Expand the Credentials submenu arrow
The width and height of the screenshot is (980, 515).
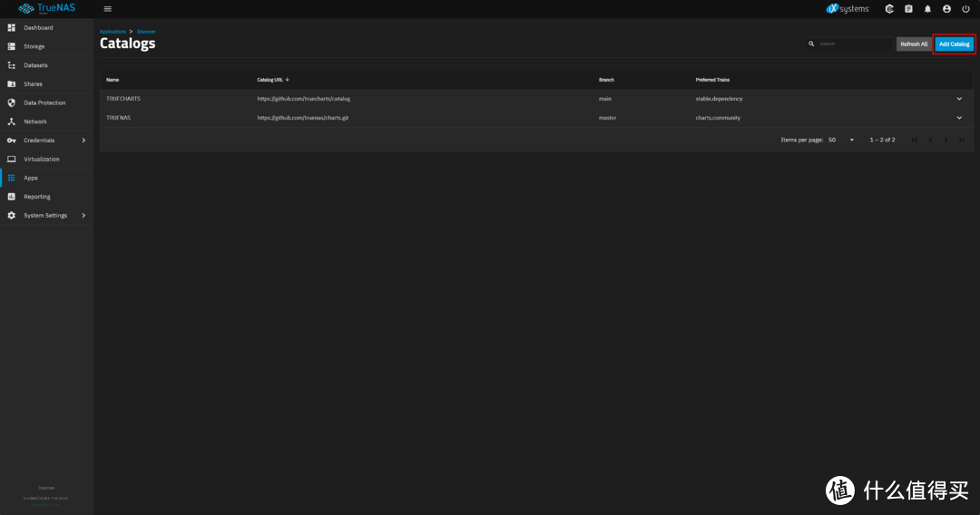(83, 141)
